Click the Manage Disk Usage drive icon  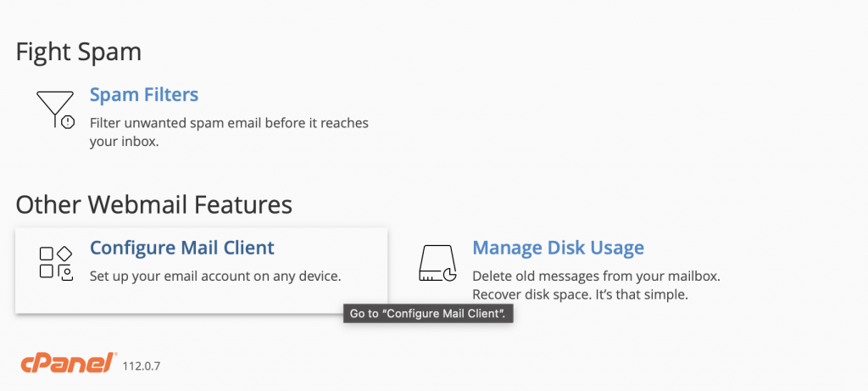437,263
